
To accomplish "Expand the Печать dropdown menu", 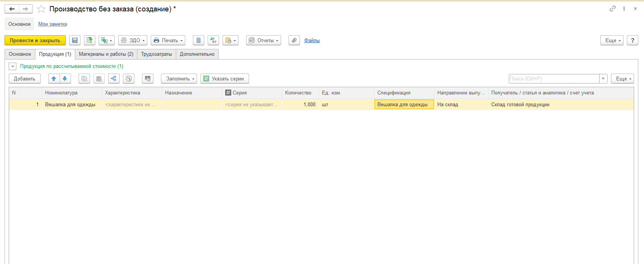I will [168, 40].
